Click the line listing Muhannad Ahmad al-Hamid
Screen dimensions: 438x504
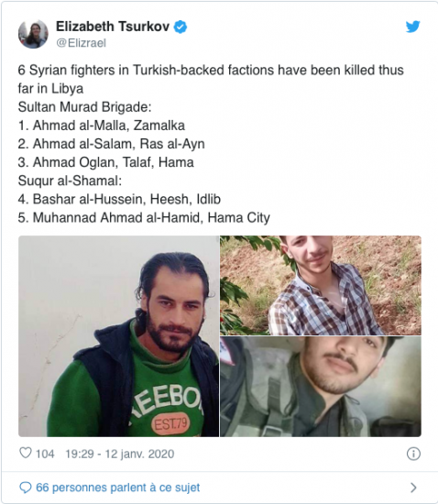144,217
